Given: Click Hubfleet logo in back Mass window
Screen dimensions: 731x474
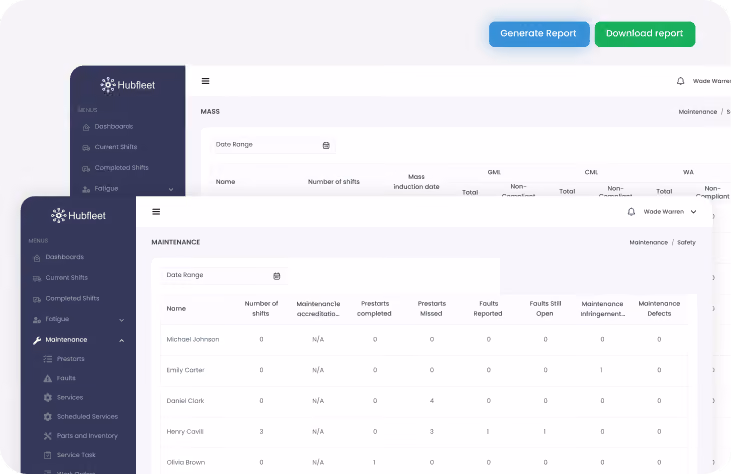Looking at the screenshot, I should coord(128,85).
